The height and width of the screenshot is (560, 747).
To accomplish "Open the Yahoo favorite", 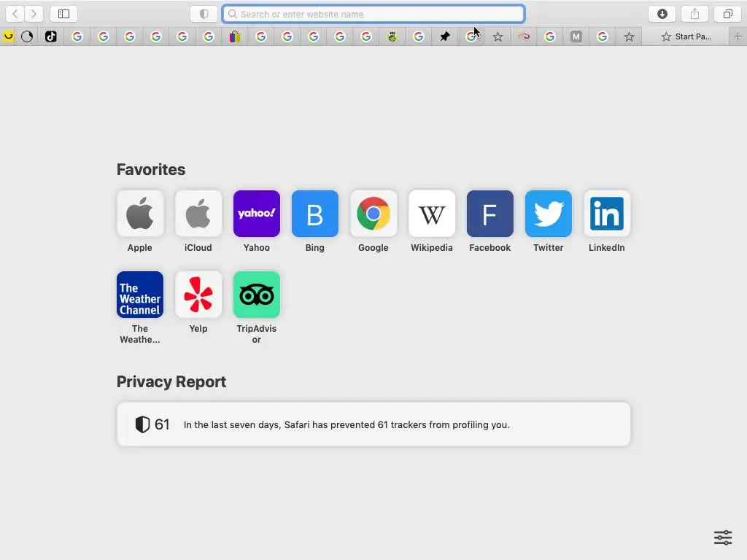I will [257, 221].
